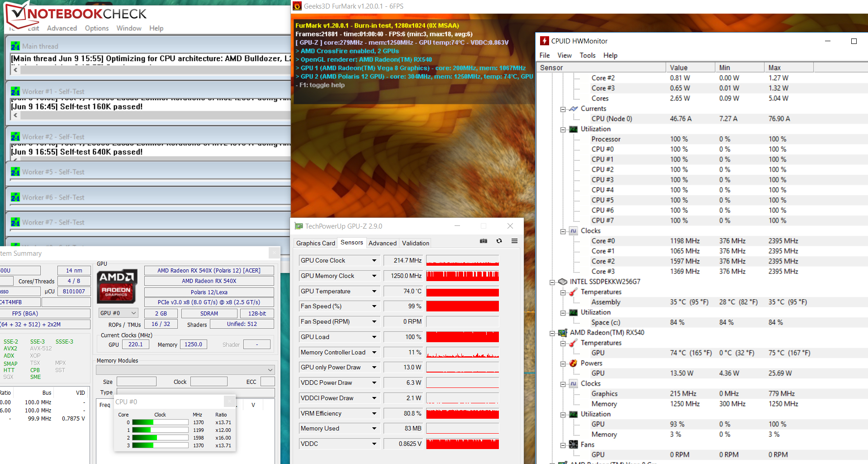Click the Core 2 clock bar in CPU #0

[x=160, y=438]
